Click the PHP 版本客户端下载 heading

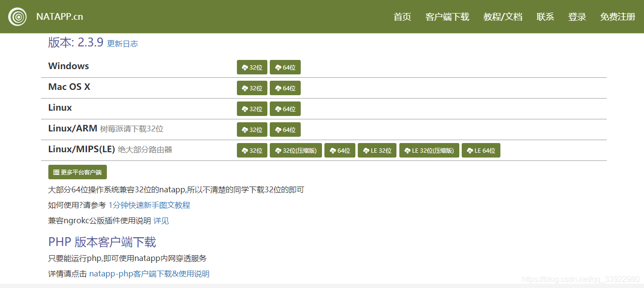(x=102, y=242)
